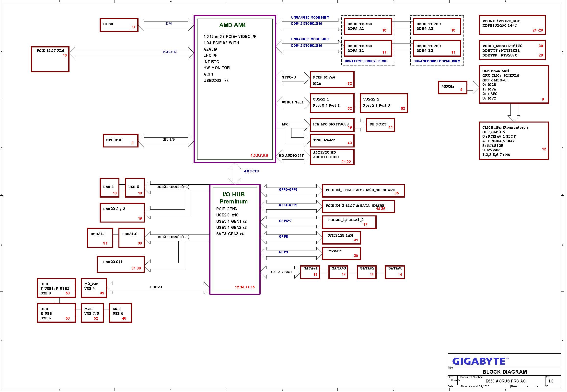Click the "U32G2_1" block label
This screenshot has height=392, width=567.
(x=321, y=99)
